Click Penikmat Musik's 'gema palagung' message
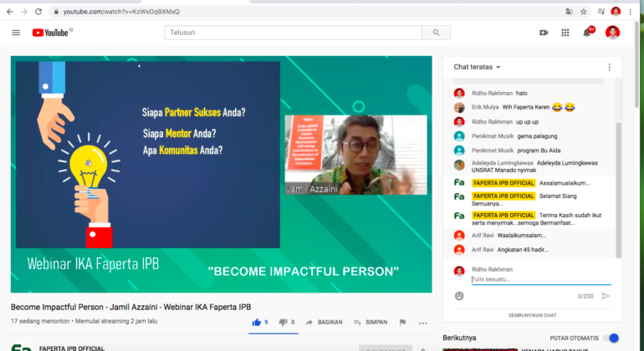 537,136
